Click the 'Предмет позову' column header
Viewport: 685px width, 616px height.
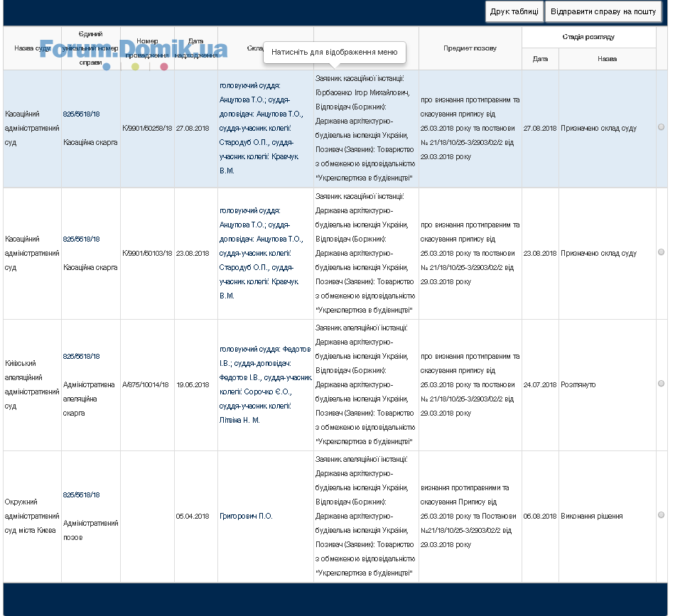[x=470, y=48]
